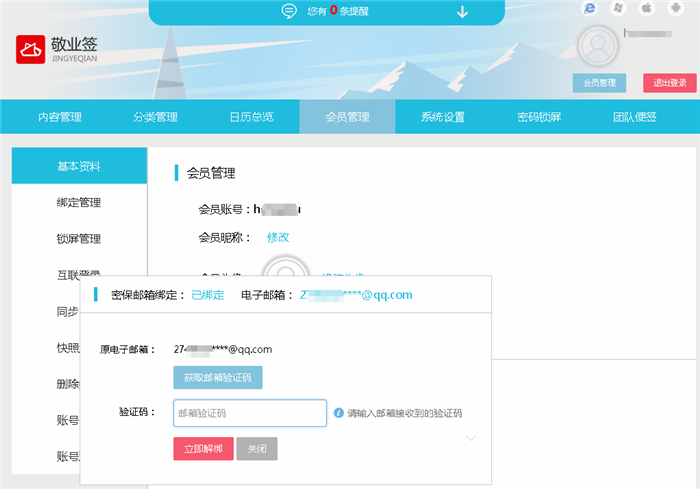700x489 pixels.
Task: Click the reminder chat bubble icon
Action: pyautogui.click(x=289, y=12)
